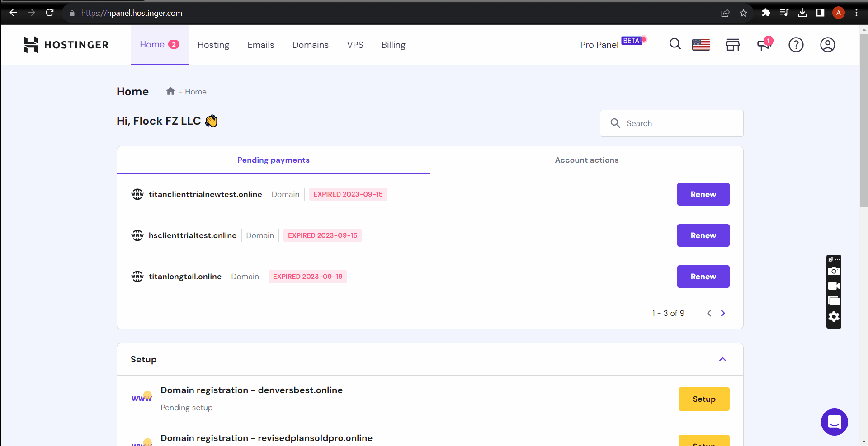Open Chrome profile avatar

pyautogui.click(x=839, y=13)
